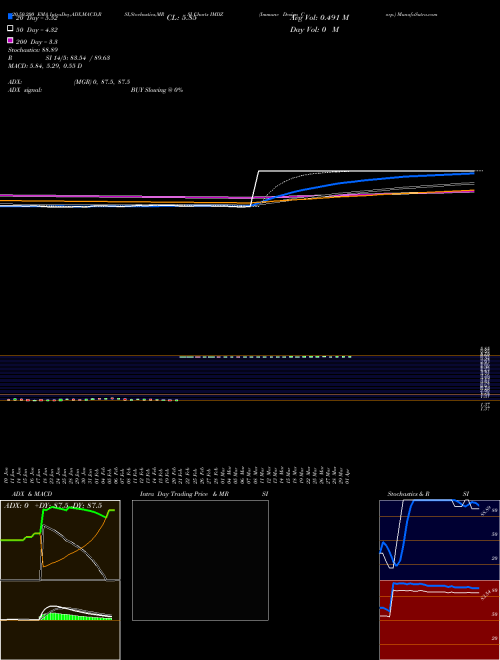Image resolution: width=500 pixels, height=660 pixels.
Task: Select the 'Day Vol: 0 M' text
Action: point(314,30)
